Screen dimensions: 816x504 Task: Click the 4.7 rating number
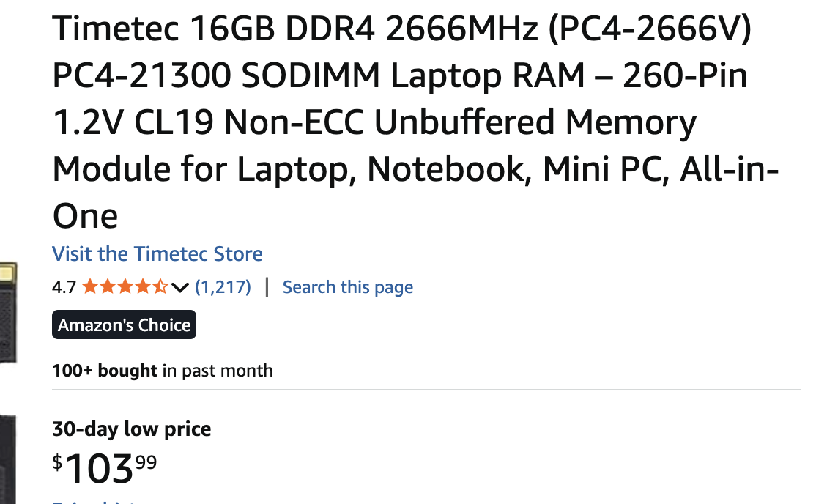pos(64,287)
